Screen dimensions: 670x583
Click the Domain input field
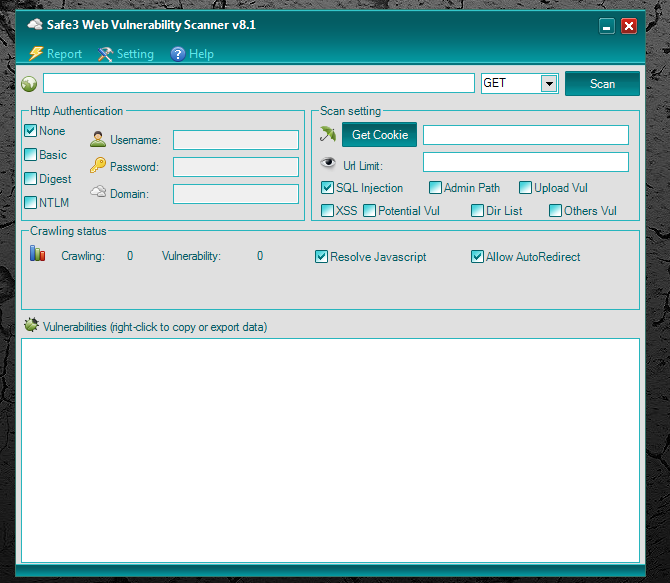(236, 194)
